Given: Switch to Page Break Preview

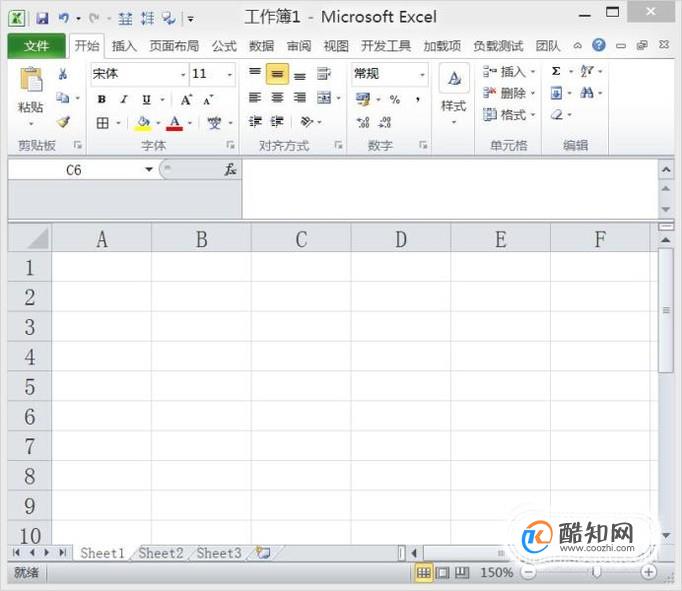Looking at the screenshot, I should pyautogui.click(x=461, y=572).
